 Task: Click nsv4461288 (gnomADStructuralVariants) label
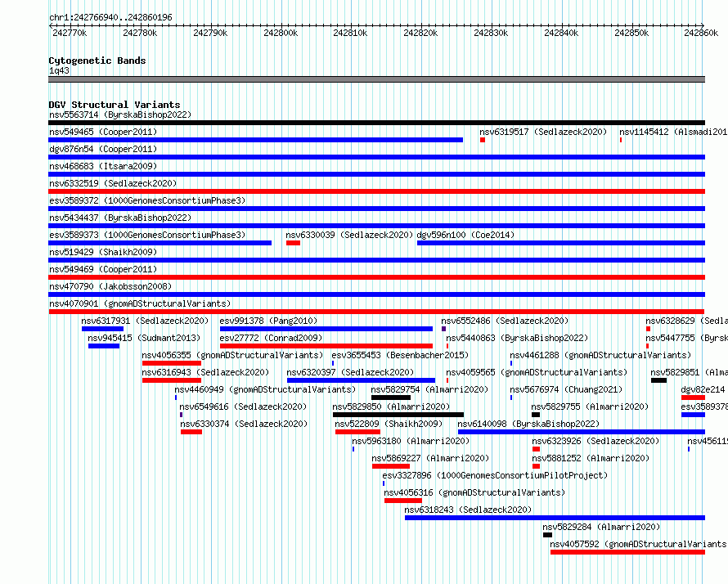point(600,355)
